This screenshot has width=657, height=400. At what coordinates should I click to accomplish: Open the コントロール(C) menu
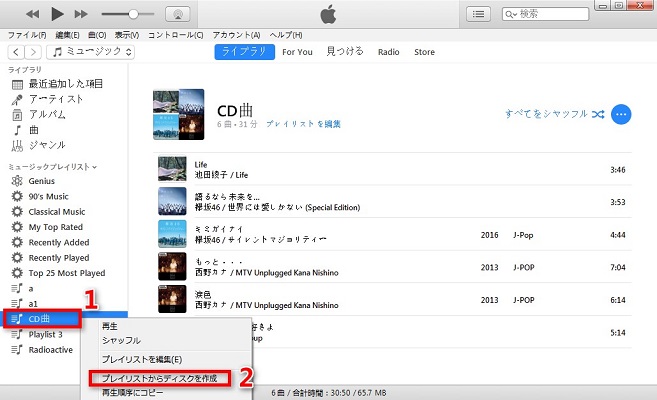coord(176,35)
